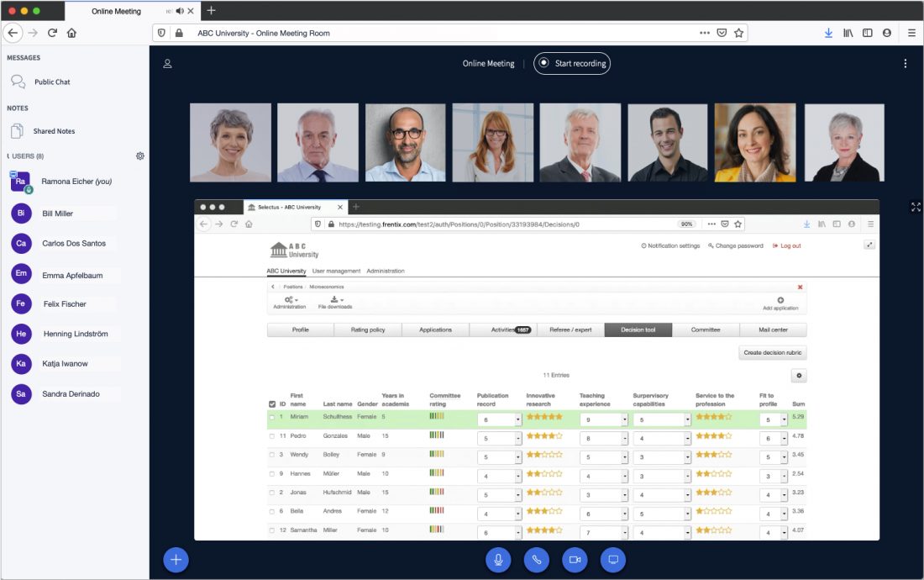924x580 pixels.
Task: Hang up the call
Action: [x=536, y=559]
